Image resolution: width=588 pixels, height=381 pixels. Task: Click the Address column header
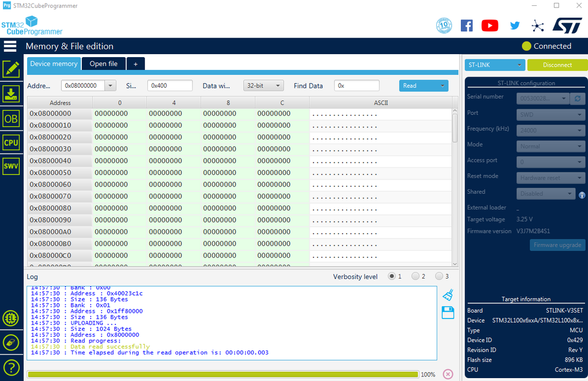click(x=60, y=102)
